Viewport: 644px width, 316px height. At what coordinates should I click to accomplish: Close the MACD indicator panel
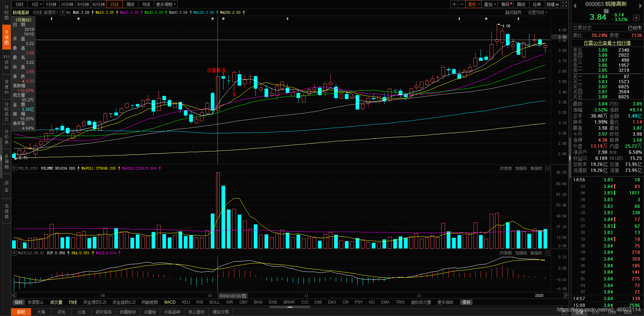pos(548,253)
